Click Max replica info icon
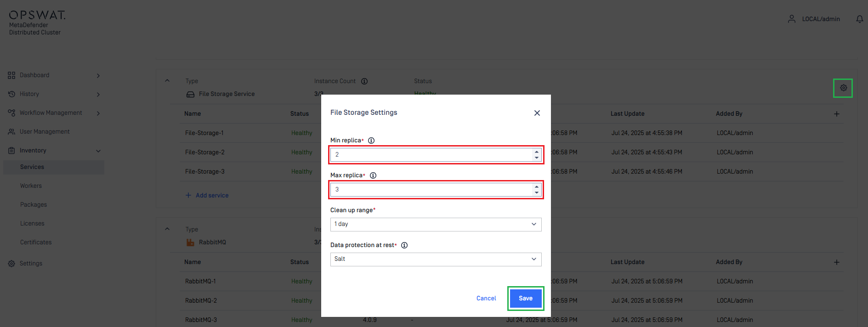Viewport: 868px width, 327px height. (373, 175)
